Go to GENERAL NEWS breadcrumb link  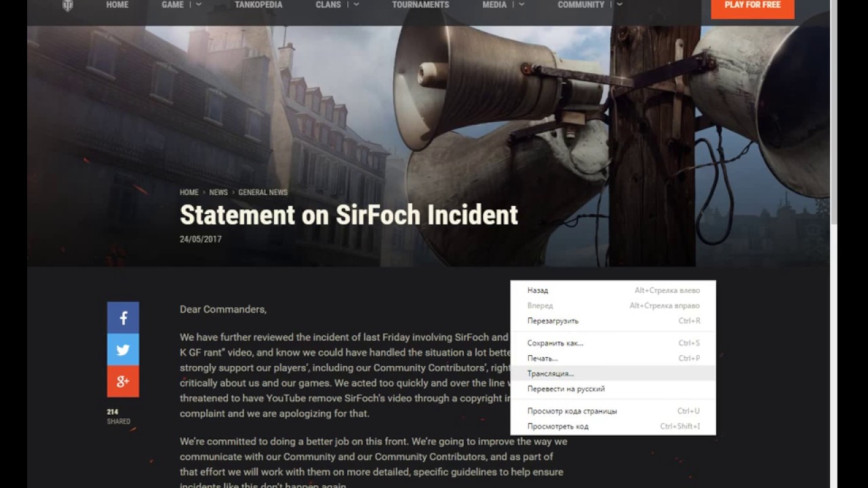tap(263, 192)
